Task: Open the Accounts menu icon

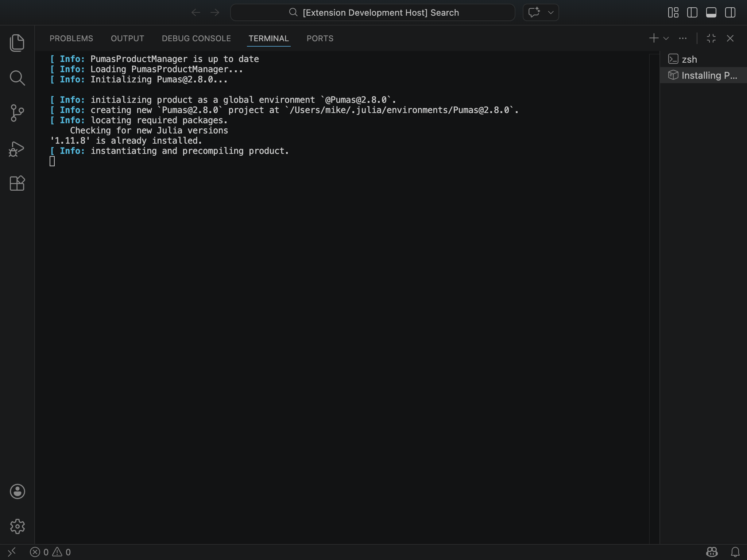Action: click(17, 491)
